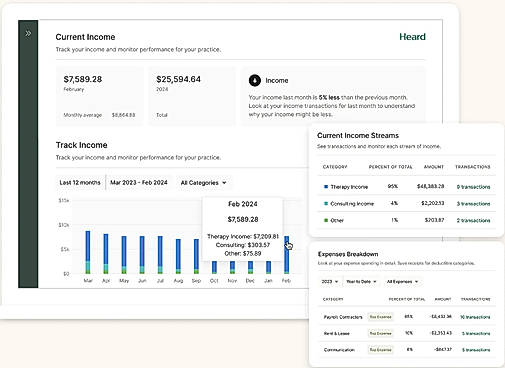Screen dimensions: 505x368
Task: Click the green Other legend square
Action: pos(326,220)
